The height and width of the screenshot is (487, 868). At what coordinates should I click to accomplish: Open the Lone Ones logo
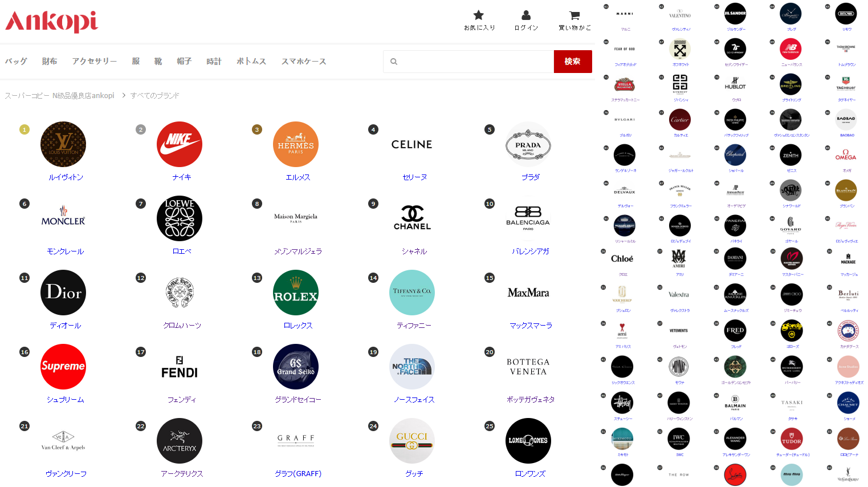click(x=528, y=441)
